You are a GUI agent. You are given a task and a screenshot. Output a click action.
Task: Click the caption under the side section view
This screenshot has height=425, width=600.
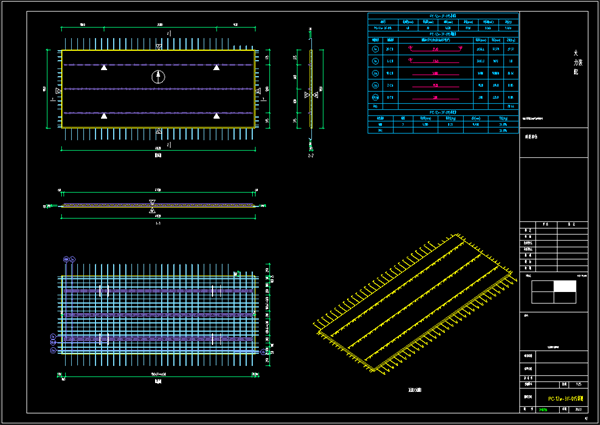click(x=311, y=156)
